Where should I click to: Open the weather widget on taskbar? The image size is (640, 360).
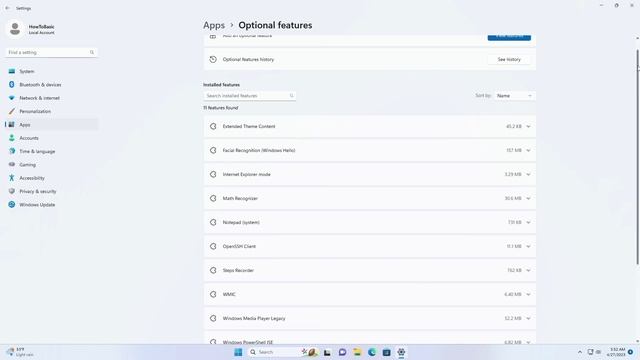(20, 352)
